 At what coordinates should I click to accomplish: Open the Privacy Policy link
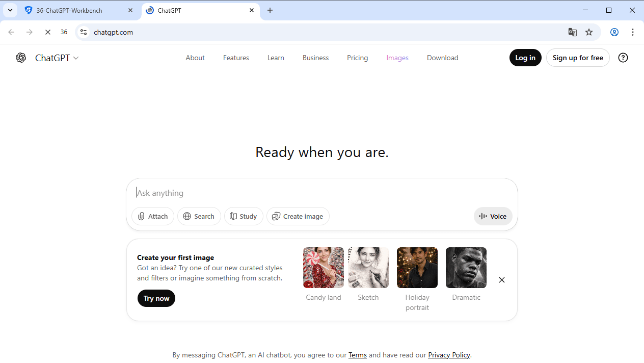coord(448,355)
